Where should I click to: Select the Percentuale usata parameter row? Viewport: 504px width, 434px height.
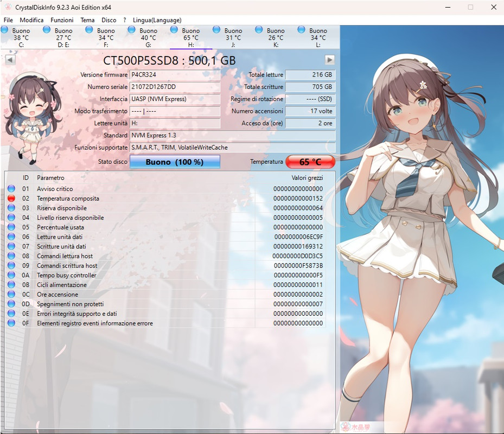pos(166,227)
